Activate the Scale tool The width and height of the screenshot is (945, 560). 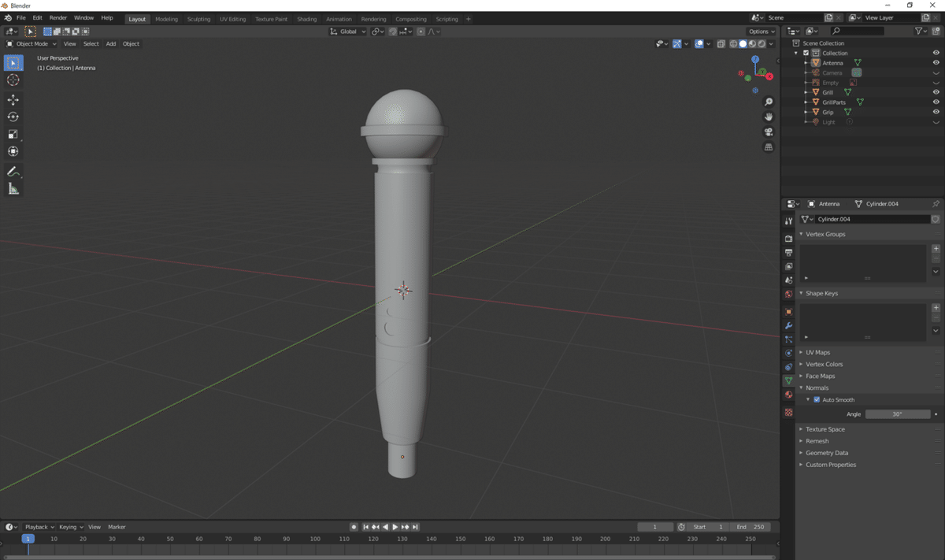[13, 135]
